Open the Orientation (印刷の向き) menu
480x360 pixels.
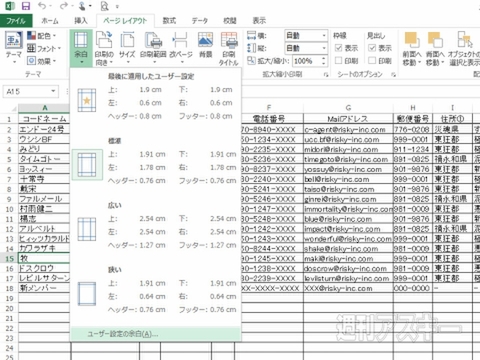(x=104, y=48)
